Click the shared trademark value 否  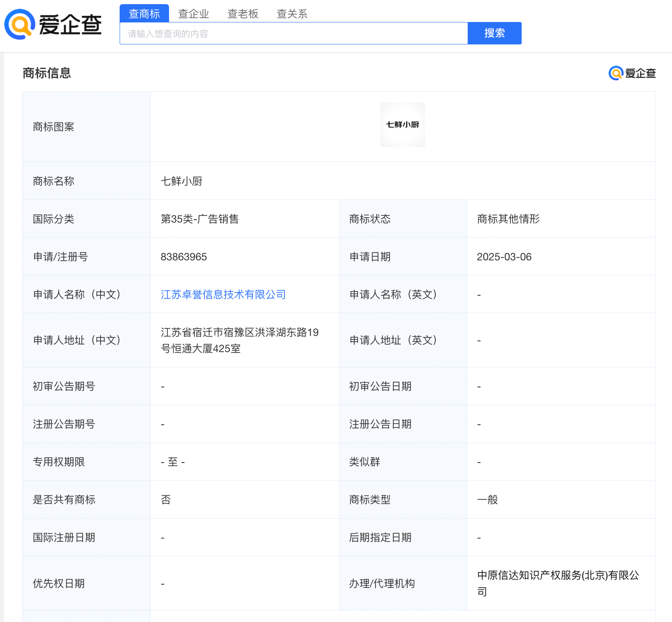[166, 500]
